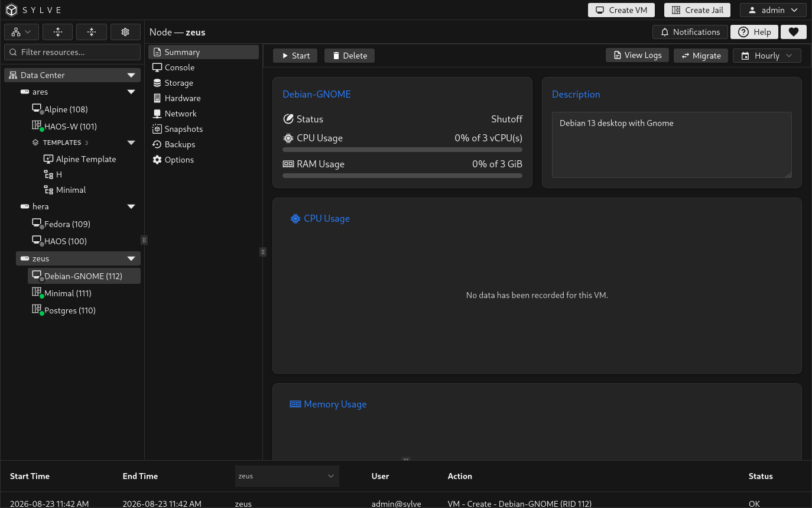
Task: Open the admin user menu
Action: click(773, 10)
